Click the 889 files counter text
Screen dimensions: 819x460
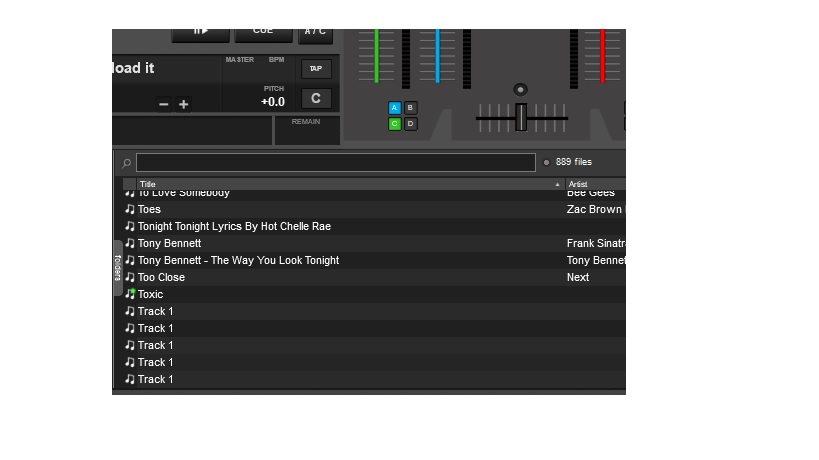pos(574,162)
